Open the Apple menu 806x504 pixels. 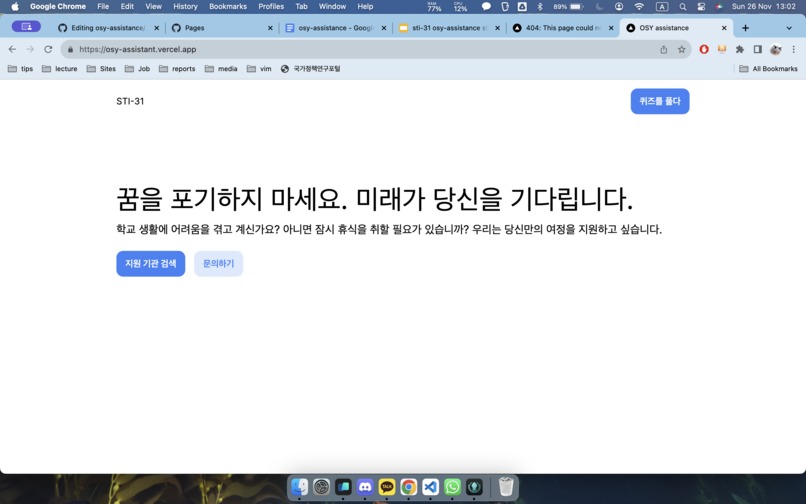pyautogui.click(x=15, y=7)
